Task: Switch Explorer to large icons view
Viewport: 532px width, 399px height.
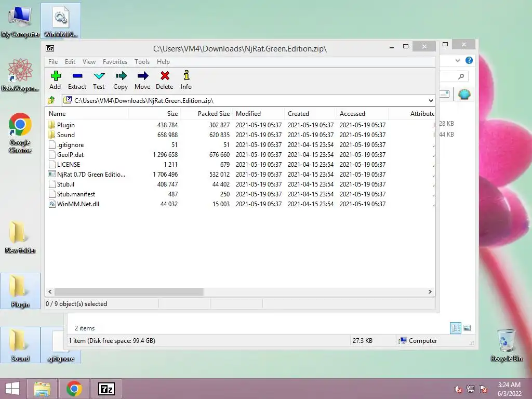Action: click(x=467, y=328)
